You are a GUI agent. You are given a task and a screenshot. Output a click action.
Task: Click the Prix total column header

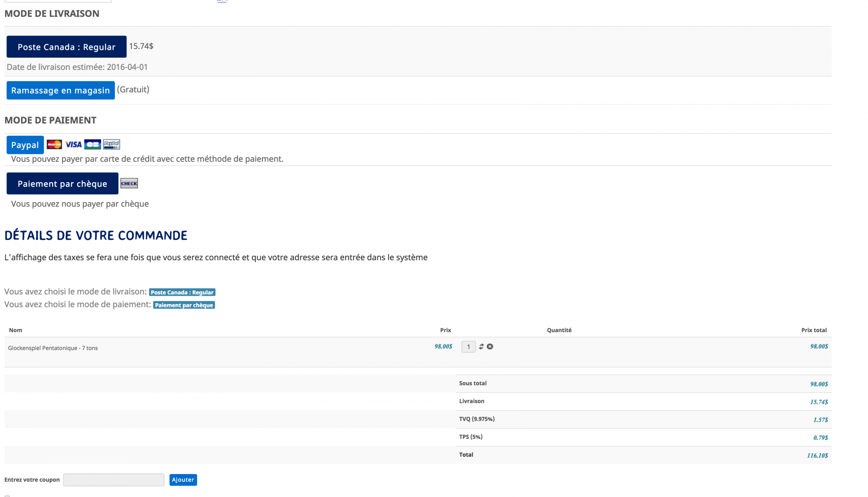(x=814, y=330)
